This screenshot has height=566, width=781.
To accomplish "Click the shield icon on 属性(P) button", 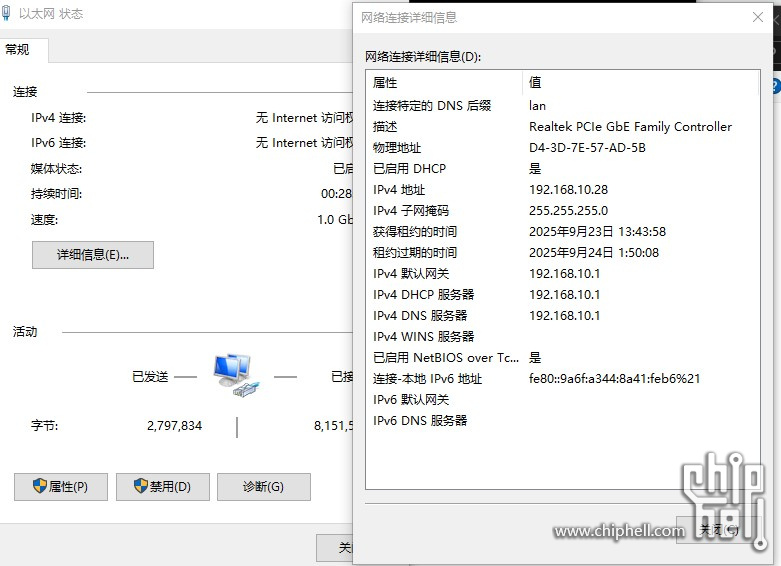I will (x=40, y=486).
